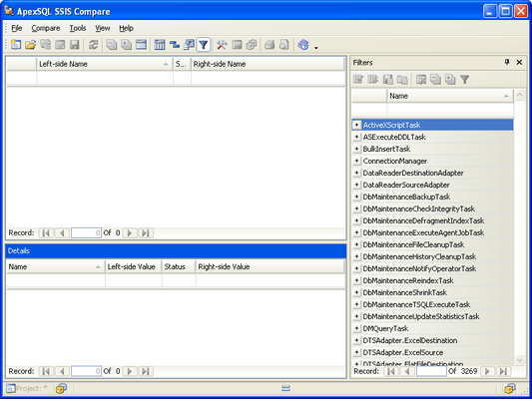532x399 pixels.
Task: Click gray funnel icon in Filters panel toolbar
Action: tap(465, 80)
